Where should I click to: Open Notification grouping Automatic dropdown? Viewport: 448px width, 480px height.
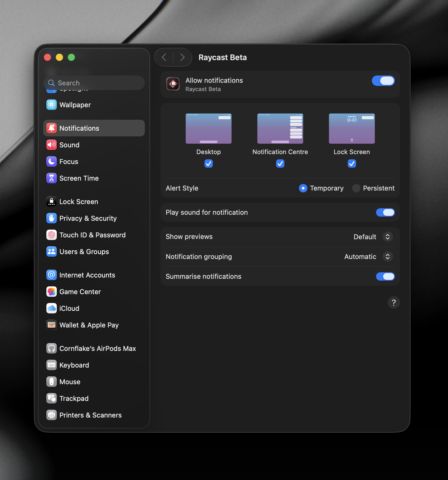369,257
